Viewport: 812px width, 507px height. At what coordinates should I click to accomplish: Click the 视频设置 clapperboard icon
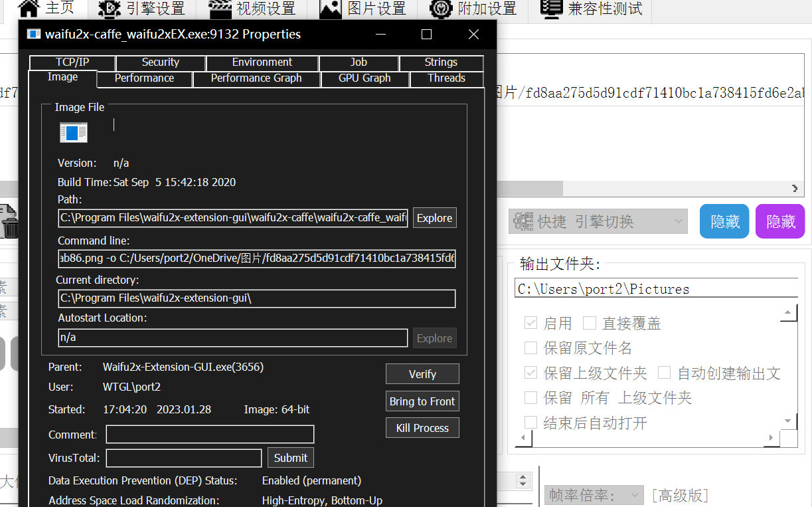tap(220, 8)
